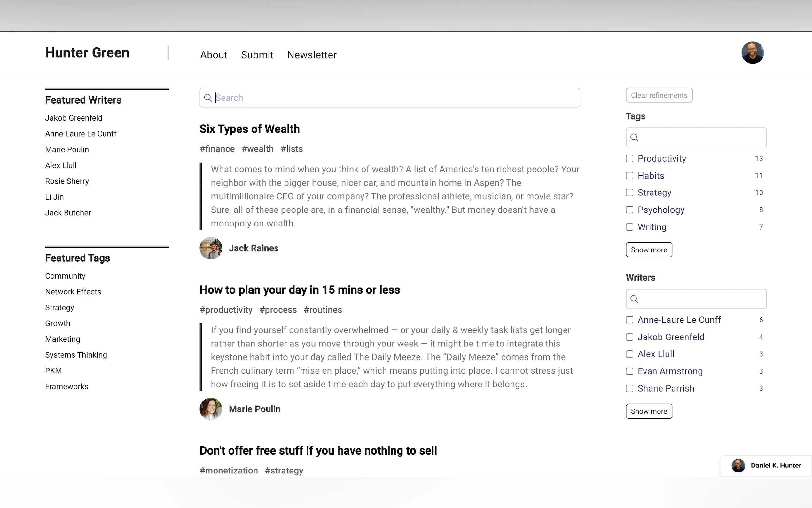Open Marie Poulin author avatar
812x508 pixels.
(211, 409)
